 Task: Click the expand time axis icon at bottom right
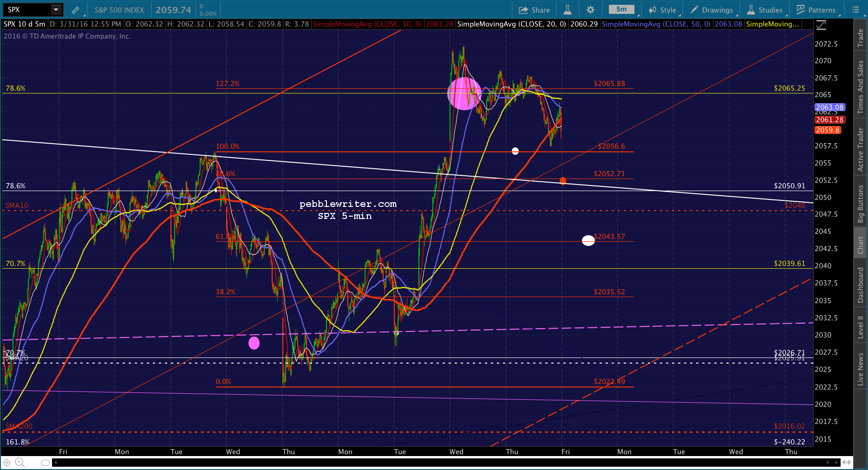[847, 463]
